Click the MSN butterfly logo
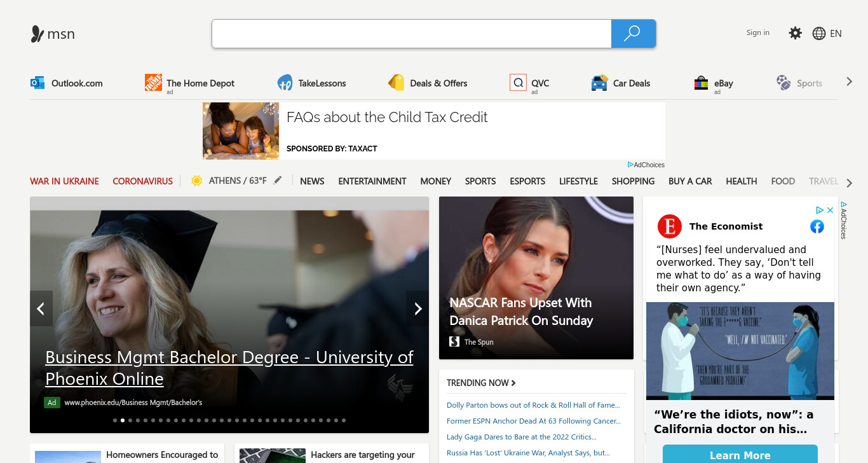This screenshot has height=463, width=868. coord(37,34)
